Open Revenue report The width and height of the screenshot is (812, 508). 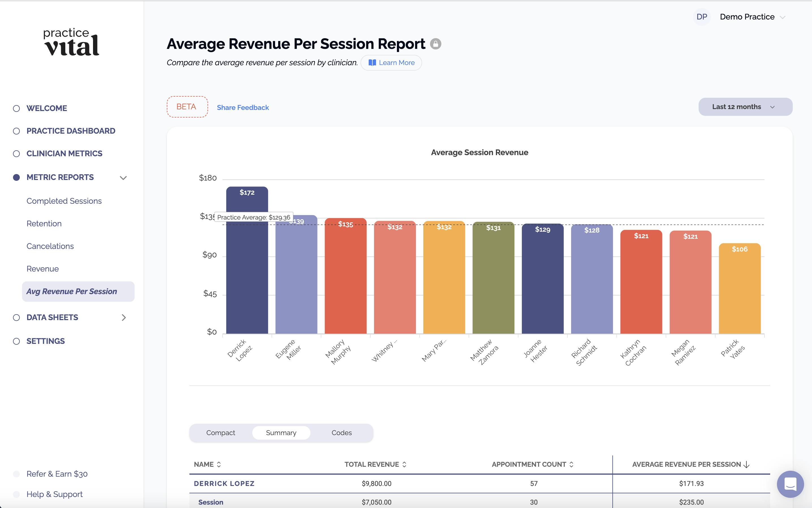[x=43, y=269]
